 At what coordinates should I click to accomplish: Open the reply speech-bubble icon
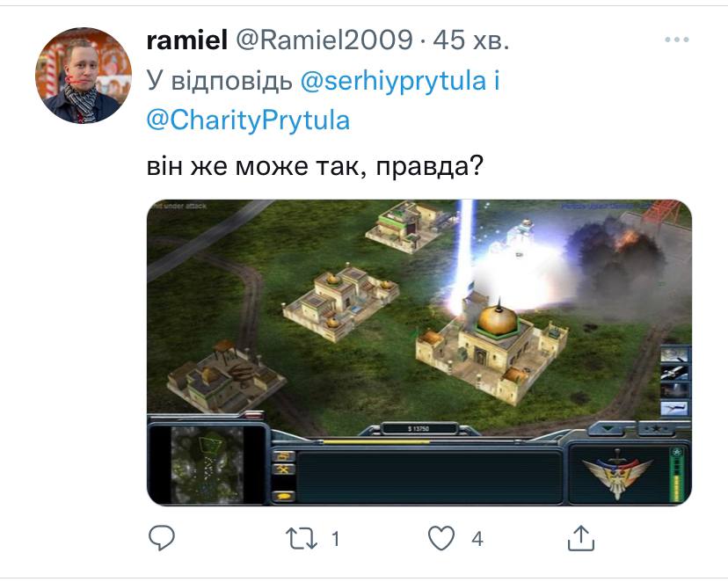tap(162, 538)
